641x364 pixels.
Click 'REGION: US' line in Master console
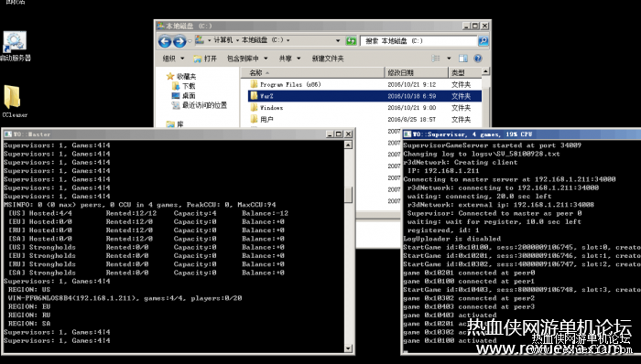[29, 290]
